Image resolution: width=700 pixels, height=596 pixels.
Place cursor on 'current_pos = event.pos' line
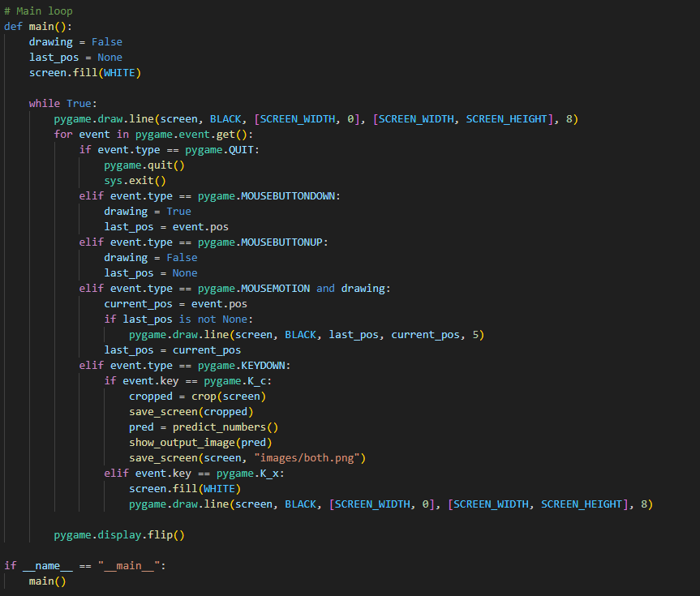175,304
